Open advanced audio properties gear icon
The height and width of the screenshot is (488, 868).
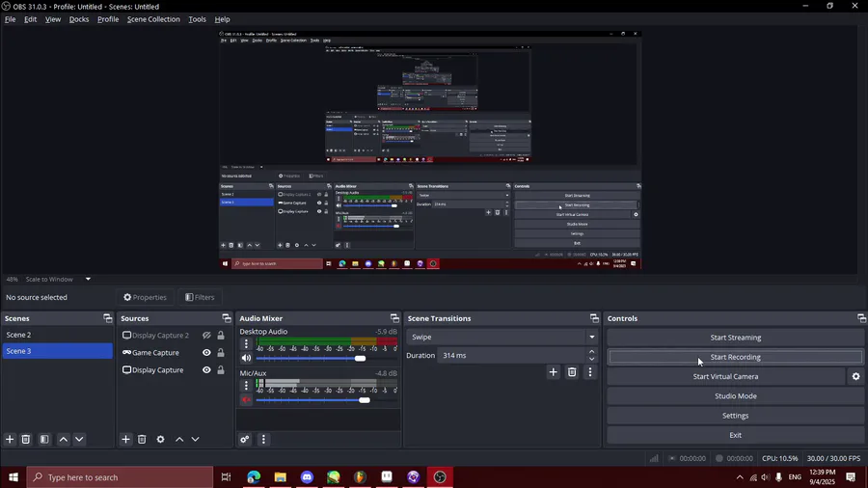tap(245, 440)
